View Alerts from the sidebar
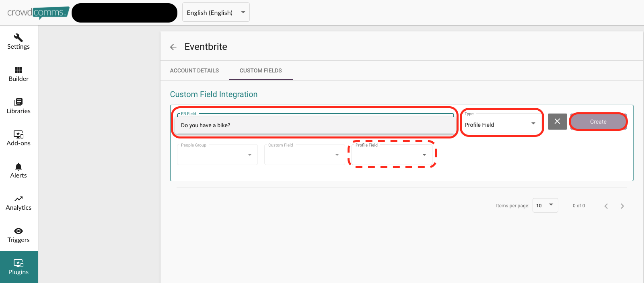The width and height of the screenshot is (644, 283). point(19,171)
